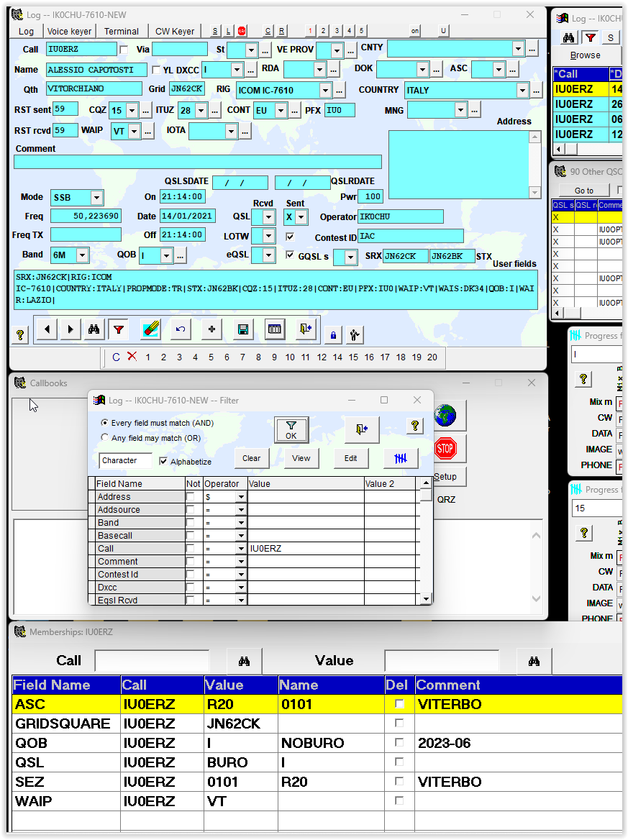Open the log table view icon
Viewport: 628px width, 840px height.
(274, 329)
